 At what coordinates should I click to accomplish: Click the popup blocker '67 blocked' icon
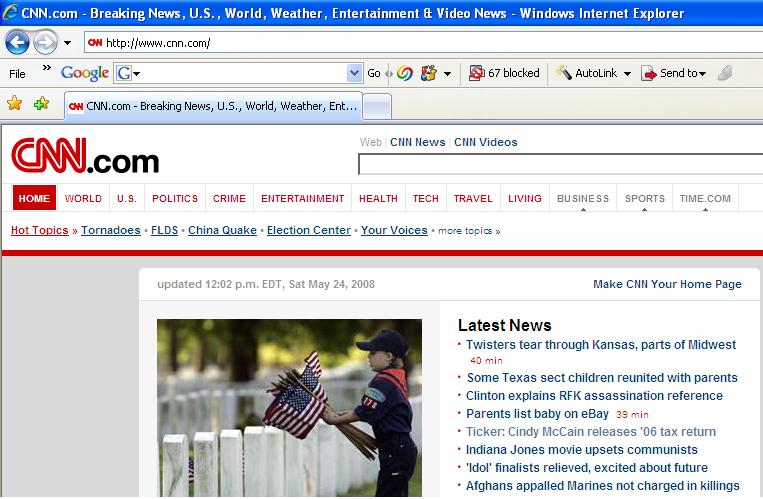504,73
